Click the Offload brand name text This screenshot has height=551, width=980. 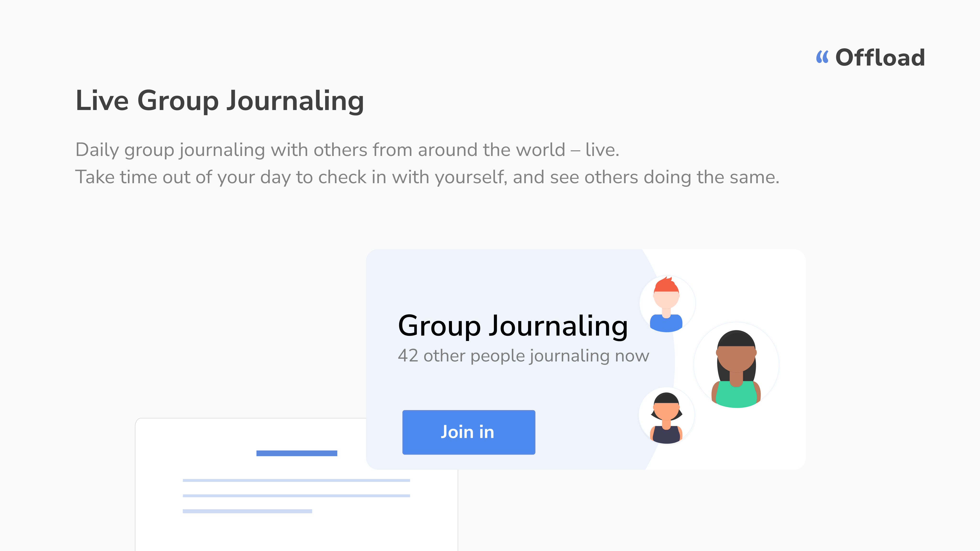click(880, 58)
